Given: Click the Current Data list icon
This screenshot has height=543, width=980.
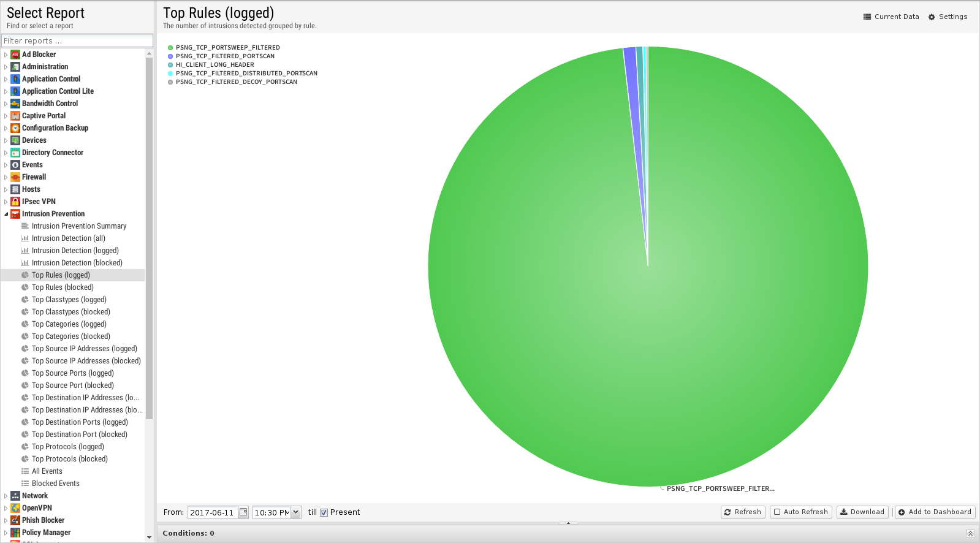Looking at the screenshot, I should coord(867,17).
